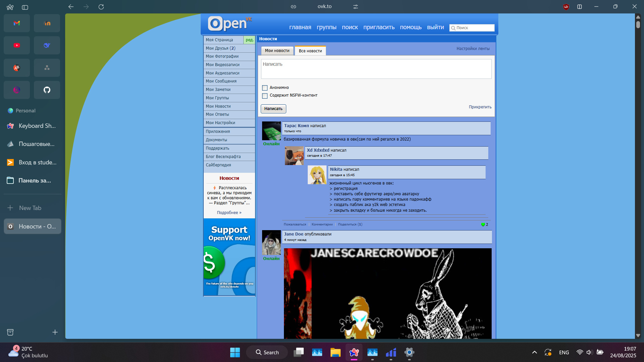Expand the Прикрепить attachment menu
The height and width of the screenshot is (362, 644).
(480, 107)
